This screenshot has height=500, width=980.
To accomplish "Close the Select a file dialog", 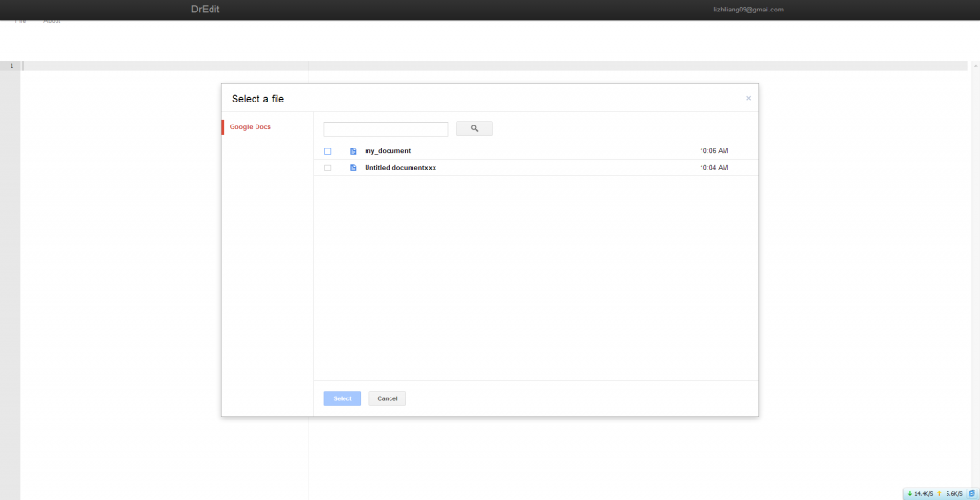I will click(x=748, y=98).
